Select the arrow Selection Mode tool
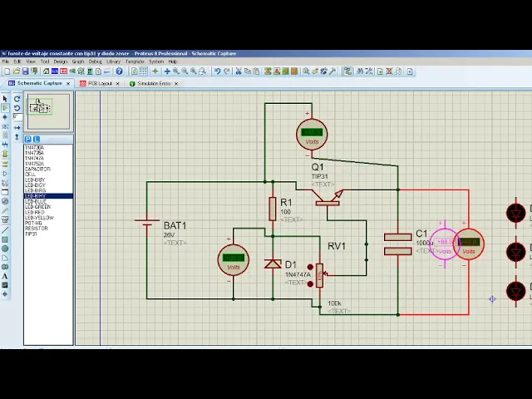Screen dimensions: 532x399 (5, 99)
